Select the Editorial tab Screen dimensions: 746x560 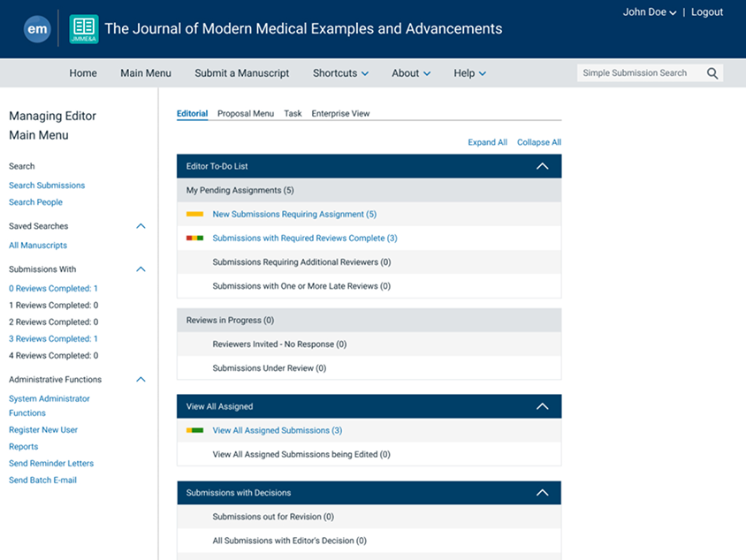point(192,114)
